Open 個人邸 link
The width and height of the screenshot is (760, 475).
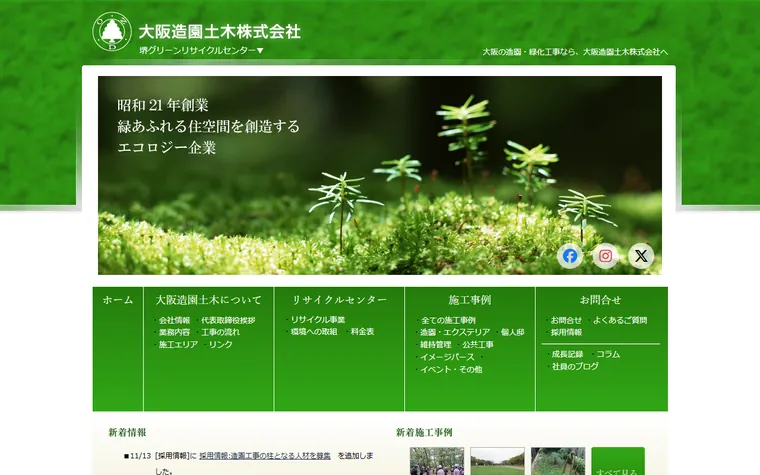[x=512, y=332]
